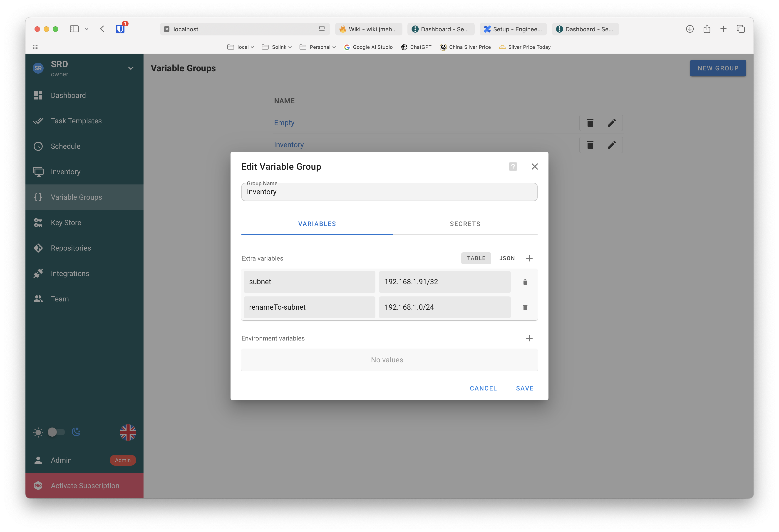The width and height of the screenshot is (779, 532).
Task: Add a new environment variable
Action: click(x=529, y=338)
